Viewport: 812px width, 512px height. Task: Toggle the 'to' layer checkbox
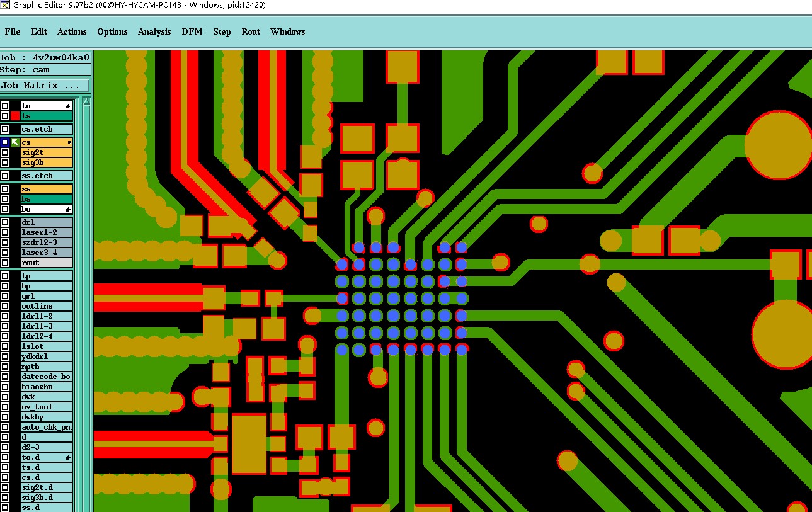point(5,106)
